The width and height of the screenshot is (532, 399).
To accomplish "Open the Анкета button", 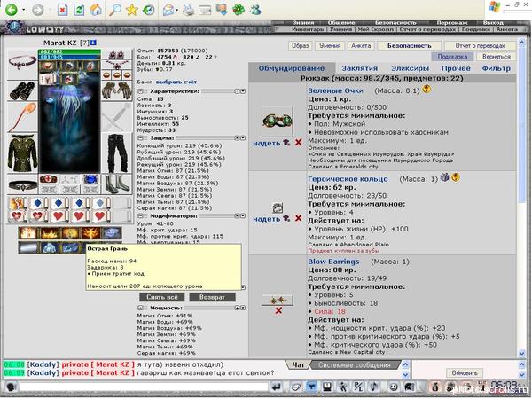I will (361, 45).
